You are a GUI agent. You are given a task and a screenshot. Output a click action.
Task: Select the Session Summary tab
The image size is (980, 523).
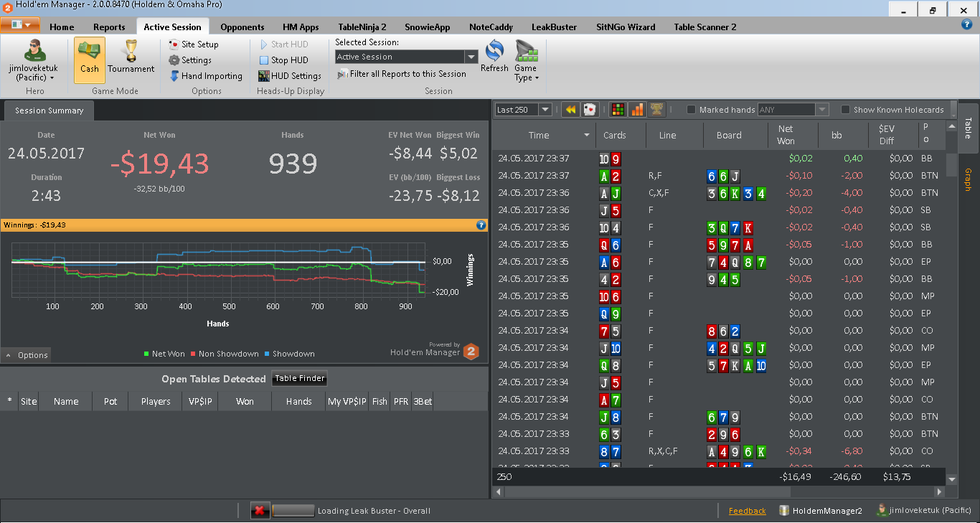pyautogui.click(x=49, y=110)
